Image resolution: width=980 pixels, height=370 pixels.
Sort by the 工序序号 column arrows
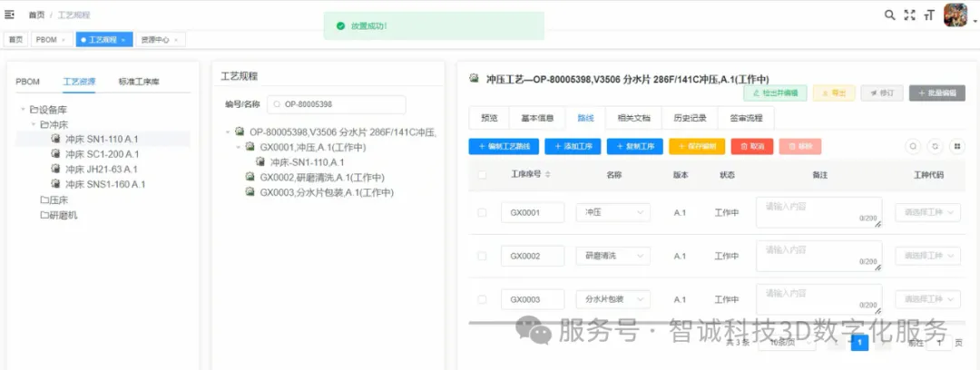(x=548, y=175)
